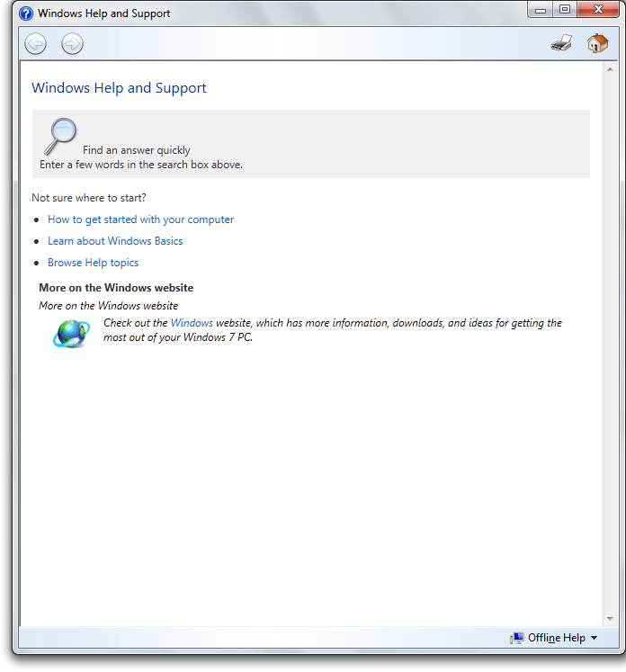Click the 'Find an answer quickly' text
Screen dimensions: 626x672
[136, 150]
